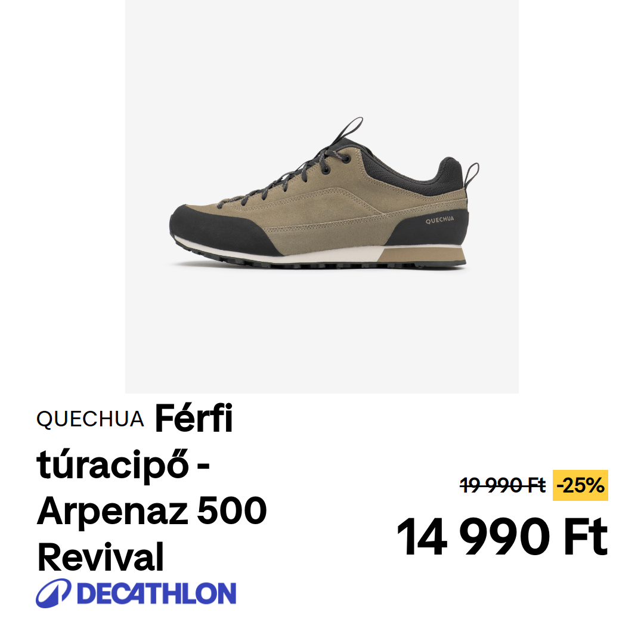Click the shoe's heel pull loop
This screenshot has width=644, height=644.
472,175
